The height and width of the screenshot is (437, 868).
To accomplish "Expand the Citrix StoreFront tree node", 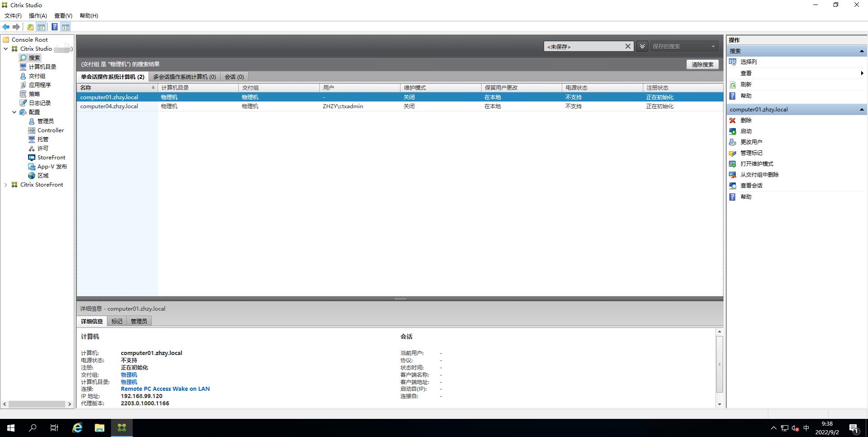I will pyautogui.click(x=5, y=184).
